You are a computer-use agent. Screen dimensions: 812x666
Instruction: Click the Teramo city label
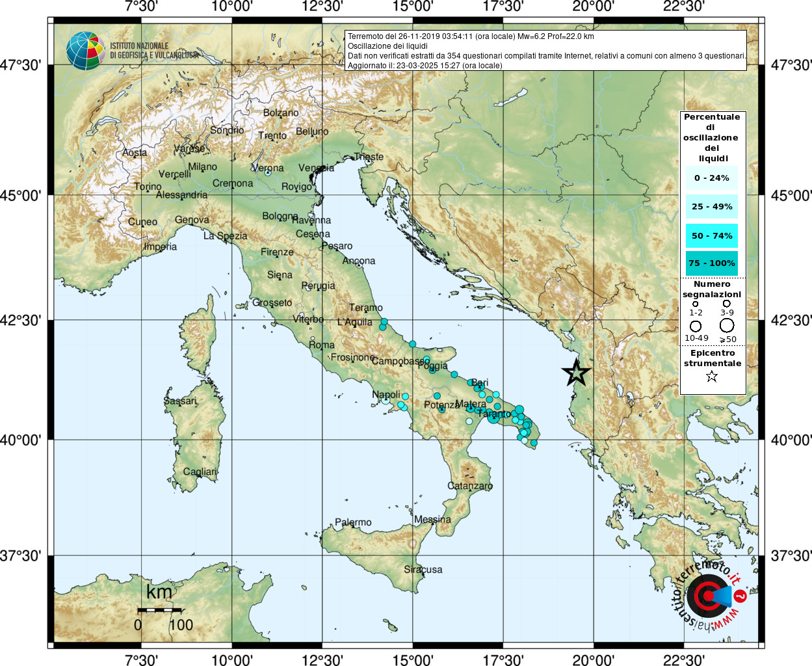coord(366,308)
